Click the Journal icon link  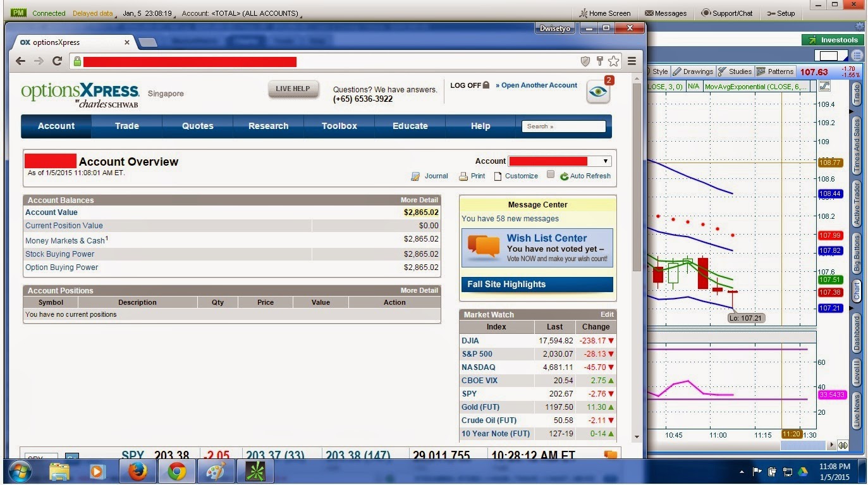point(415,176)
